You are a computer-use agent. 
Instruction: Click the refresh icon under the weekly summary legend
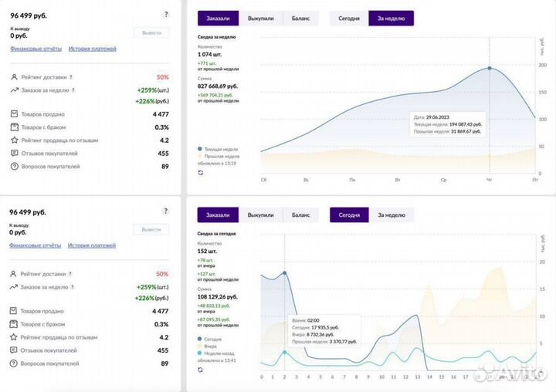pyautogui.click(x=201, y=173)
